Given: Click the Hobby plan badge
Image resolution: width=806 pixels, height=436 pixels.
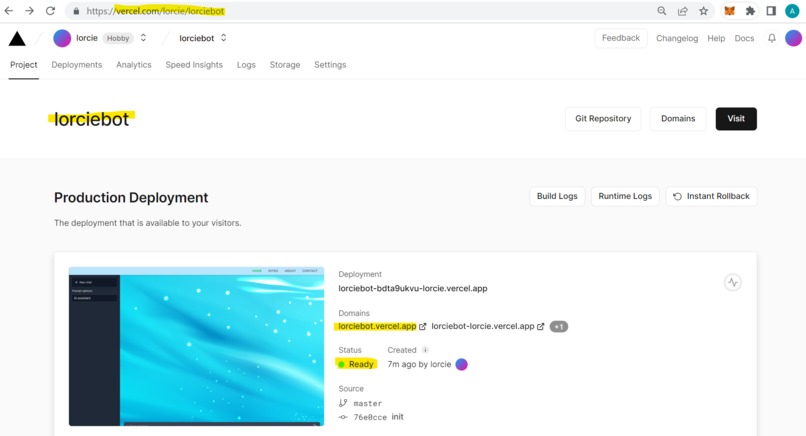Looking at the screenshot, I should [x=118, y=38].
